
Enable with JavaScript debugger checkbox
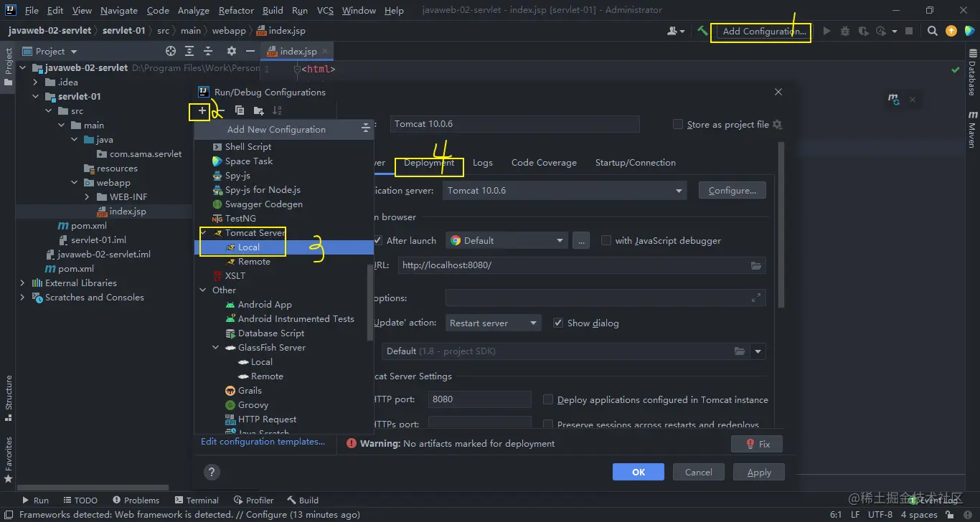pos(606,240)
